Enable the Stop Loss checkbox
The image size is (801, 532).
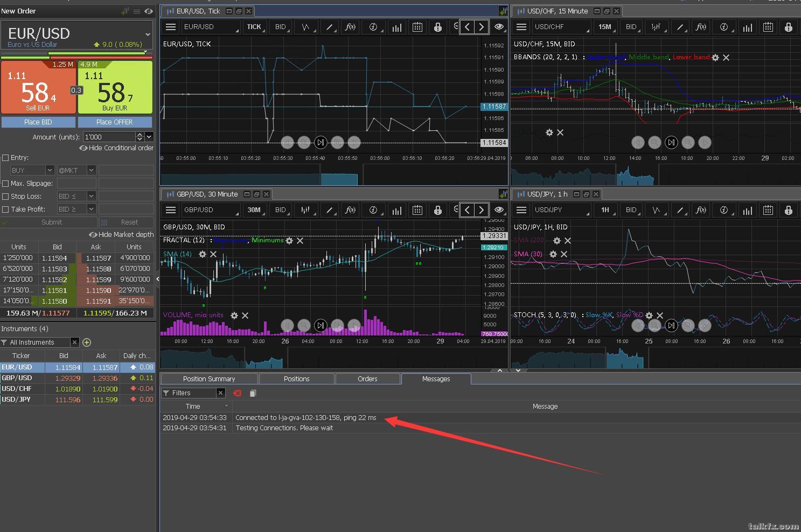click(x=5, y=197)
